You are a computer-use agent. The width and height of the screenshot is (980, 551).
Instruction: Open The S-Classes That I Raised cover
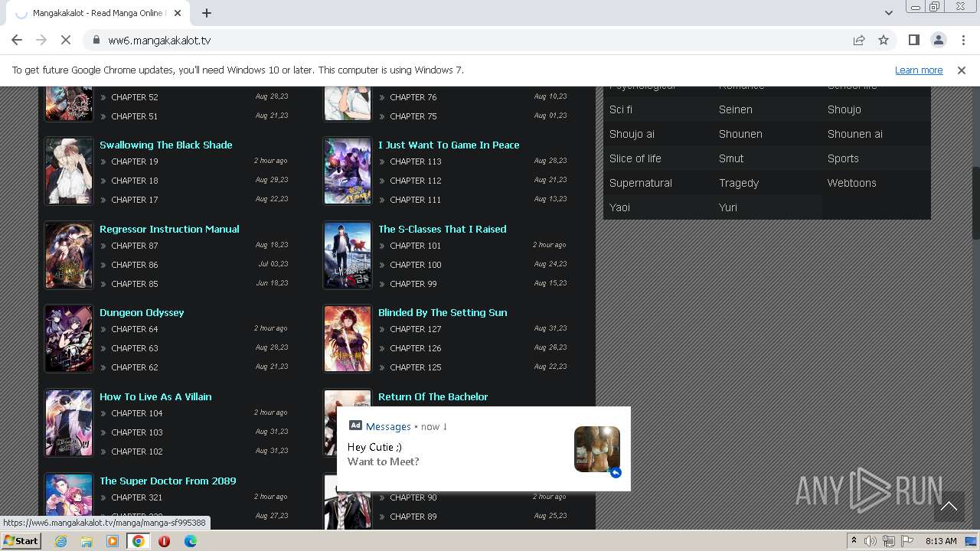coord(348,255)
